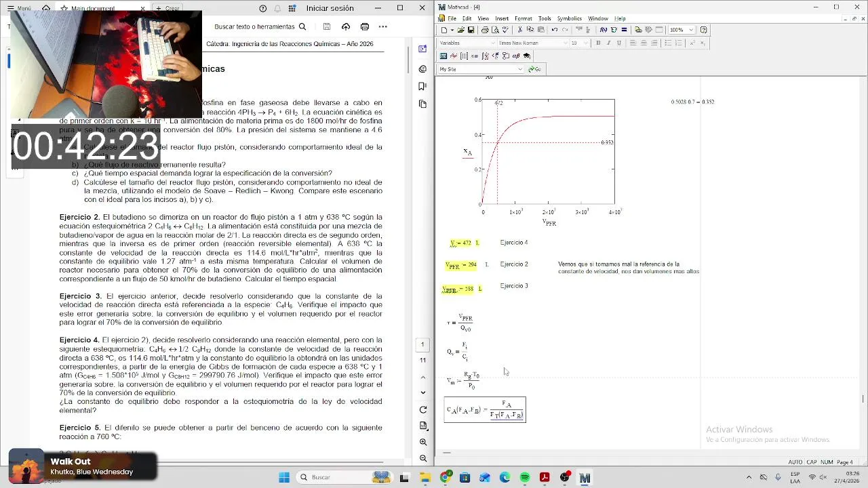868x488 pixels.
Task: Open Mathcad File menu
Action: coord(452,18)
